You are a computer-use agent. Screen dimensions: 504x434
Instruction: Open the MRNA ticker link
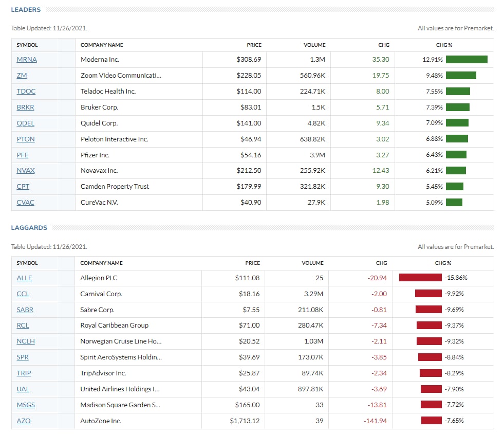click(x=27, y=60)
